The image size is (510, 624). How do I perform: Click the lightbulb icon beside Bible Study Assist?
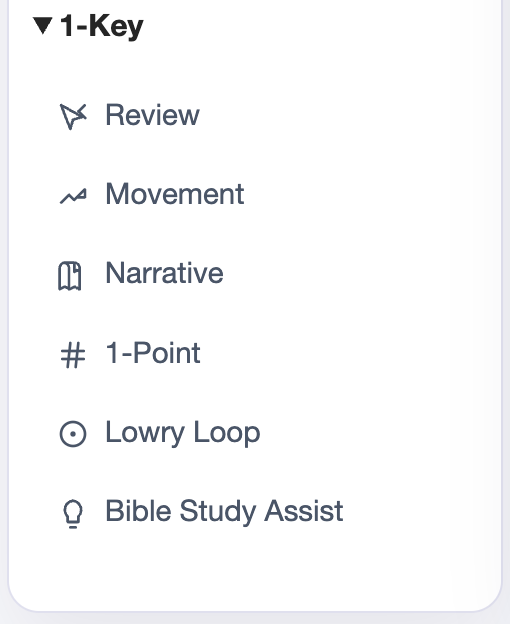[73, 514]
